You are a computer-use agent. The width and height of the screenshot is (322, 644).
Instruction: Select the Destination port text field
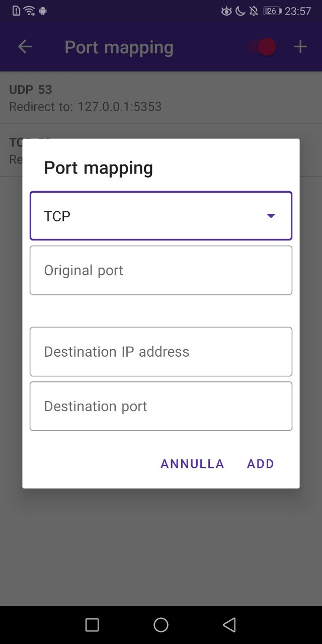[161, 406]
